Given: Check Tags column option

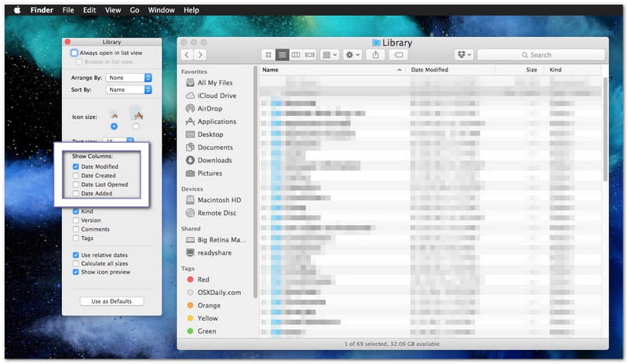Looking at the screenshot, I should click(75, 238).
